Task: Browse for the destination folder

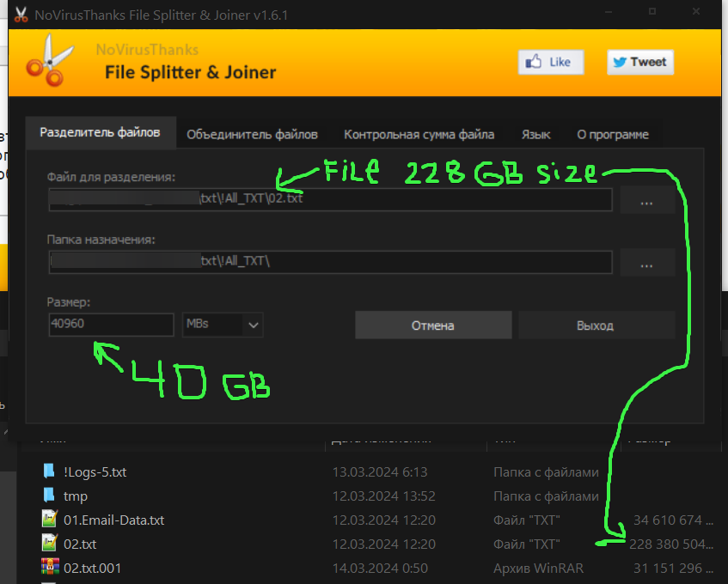Action: tap(647, 263)
